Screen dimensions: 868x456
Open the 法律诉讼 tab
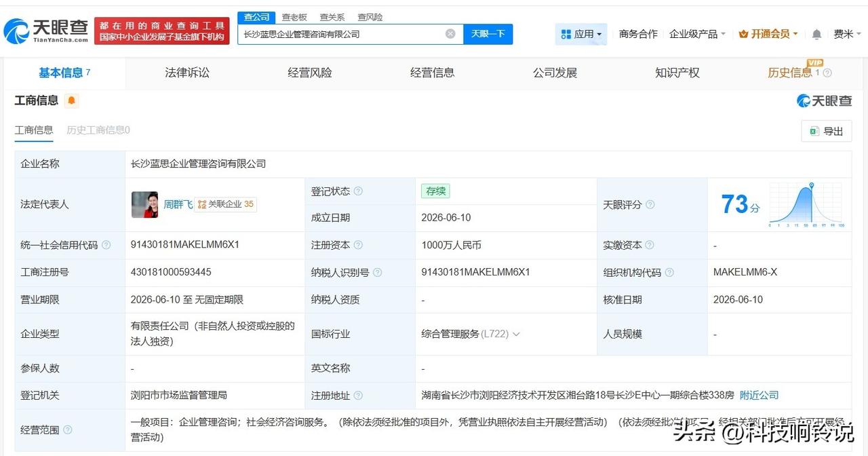(x=187, y=73)
